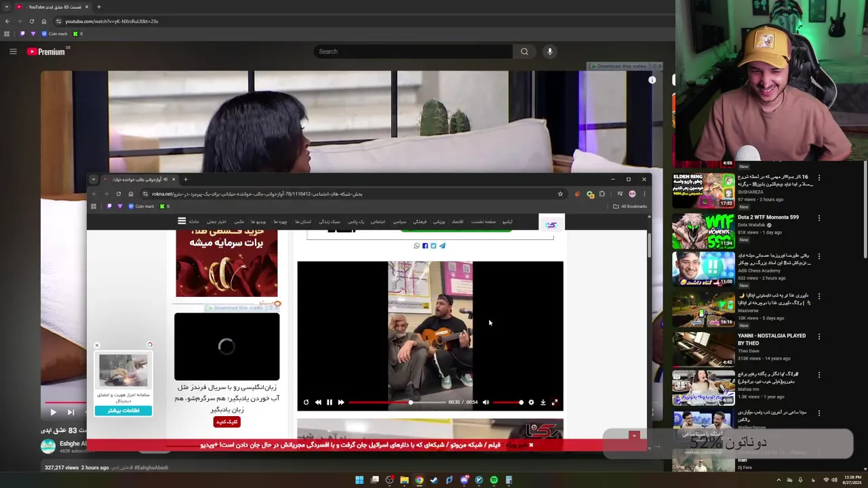Share article via Twitter icon
Screen dimensions: 868x488
(x=433, y=245)
